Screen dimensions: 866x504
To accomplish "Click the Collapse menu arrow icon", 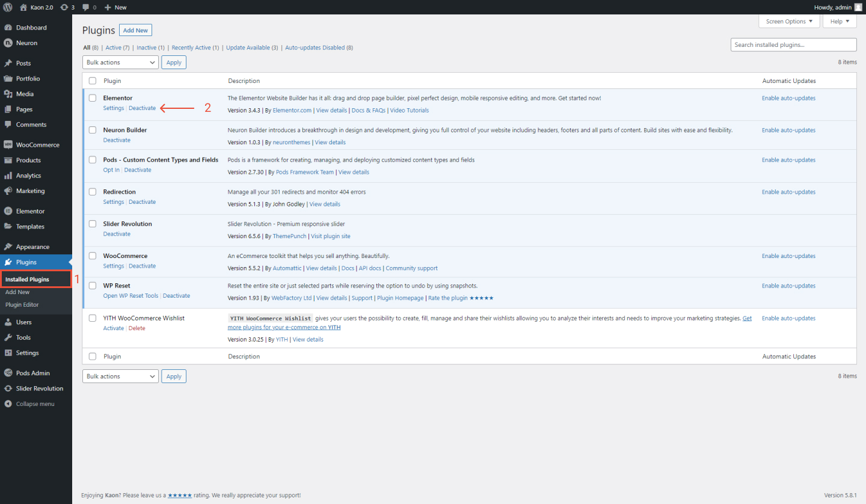I will (8, 404).
